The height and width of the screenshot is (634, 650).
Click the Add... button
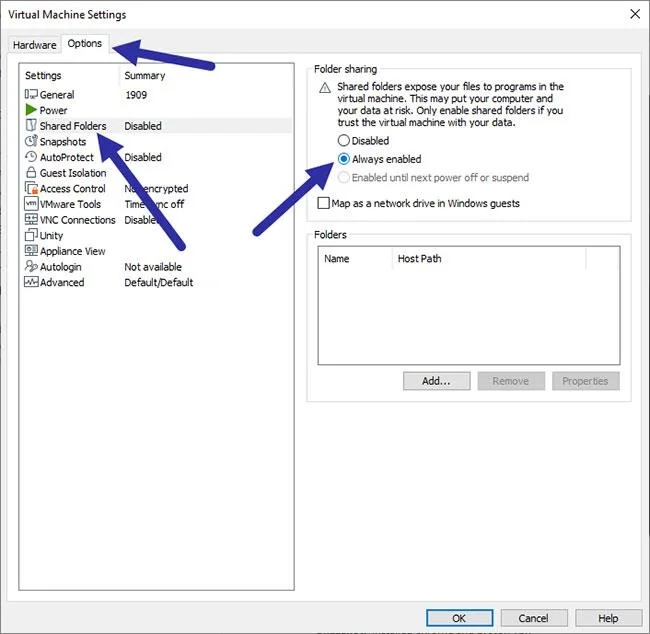tap(437, 381)
